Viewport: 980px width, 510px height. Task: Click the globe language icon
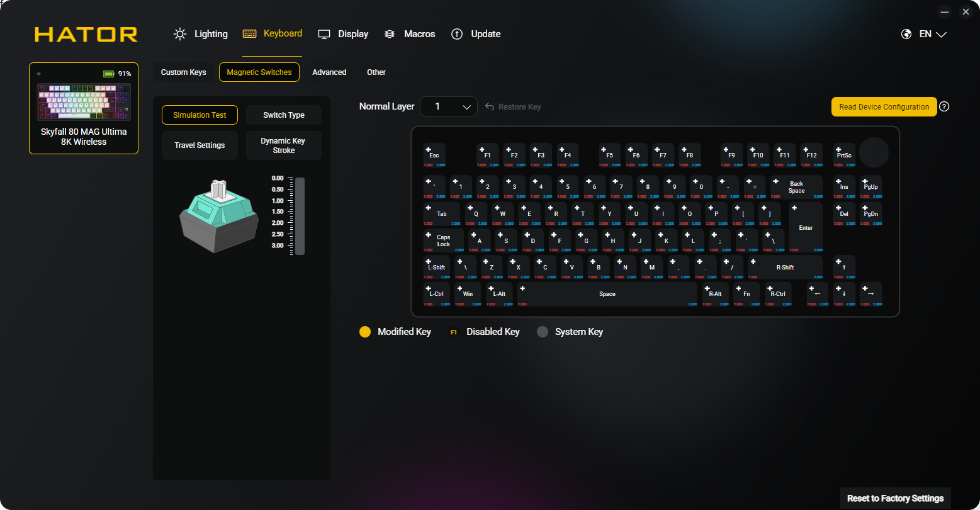click(x=906, y=34)
